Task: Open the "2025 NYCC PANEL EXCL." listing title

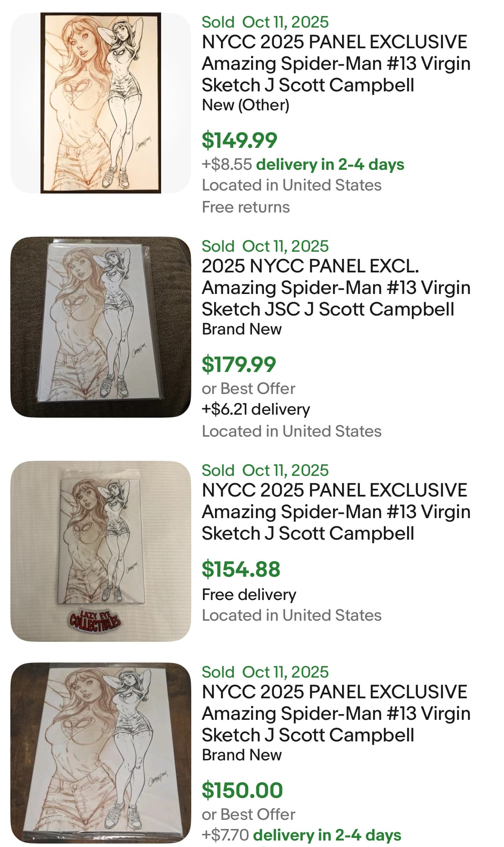Action: pyautogui.click(x=336, y=288)
